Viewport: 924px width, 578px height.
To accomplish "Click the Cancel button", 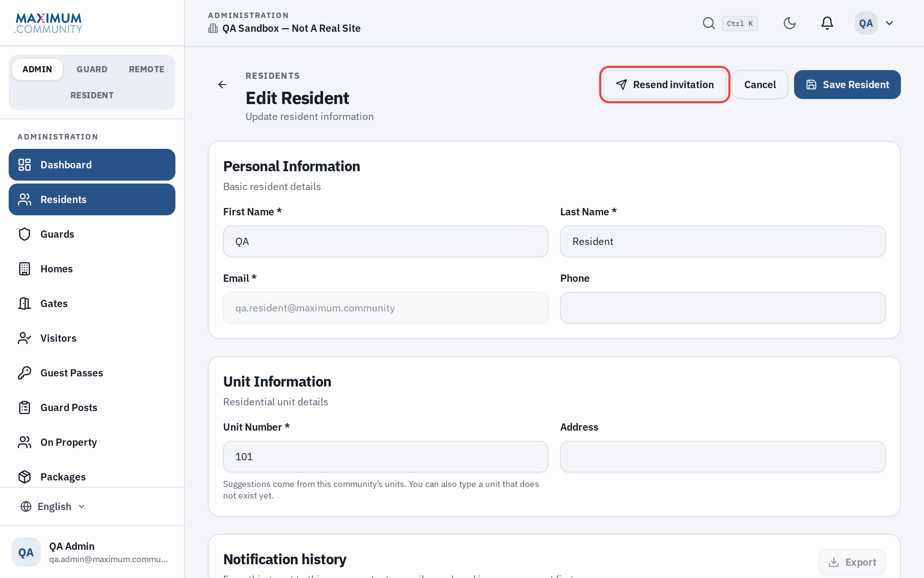I will click(760, 85).
